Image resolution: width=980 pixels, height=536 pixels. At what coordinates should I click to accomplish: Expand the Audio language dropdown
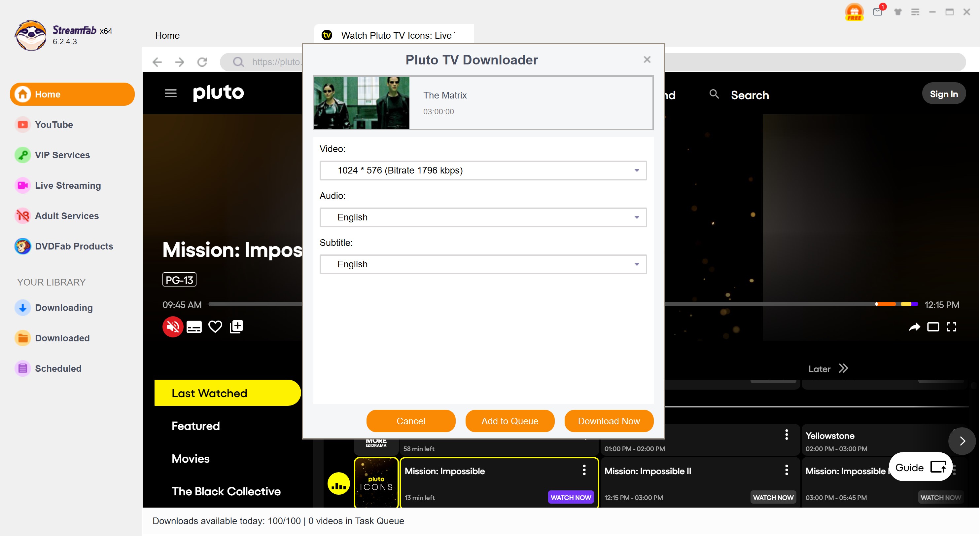click(x=483, y=217)
